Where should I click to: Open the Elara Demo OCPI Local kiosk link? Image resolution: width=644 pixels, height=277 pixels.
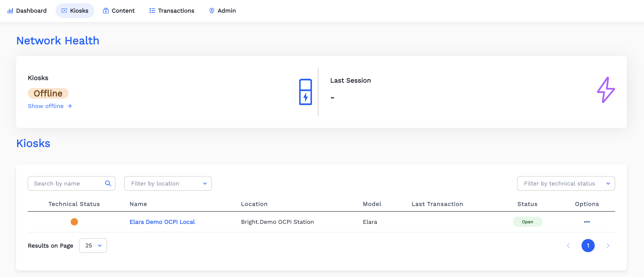click(x=162, y=222)
